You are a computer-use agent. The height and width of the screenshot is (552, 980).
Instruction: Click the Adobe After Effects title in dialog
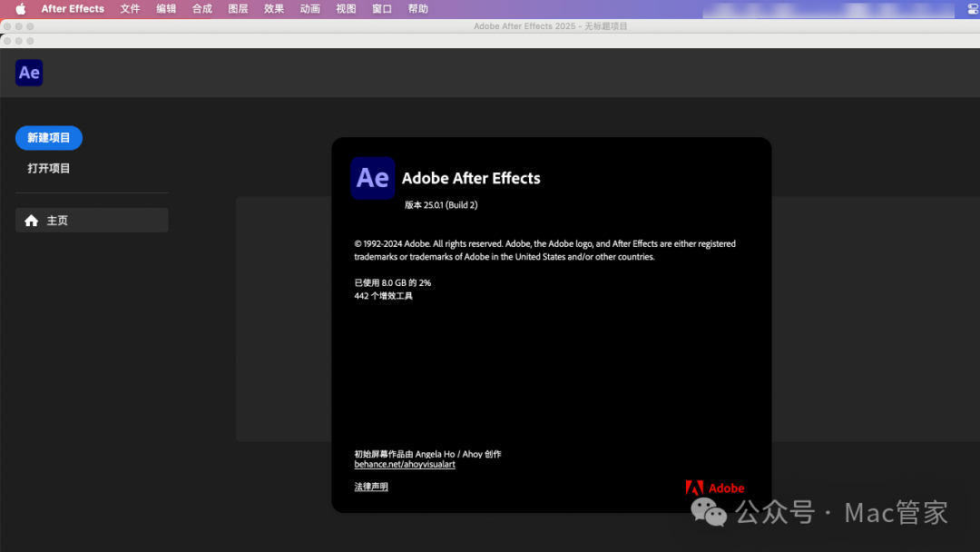click(471, 178)
